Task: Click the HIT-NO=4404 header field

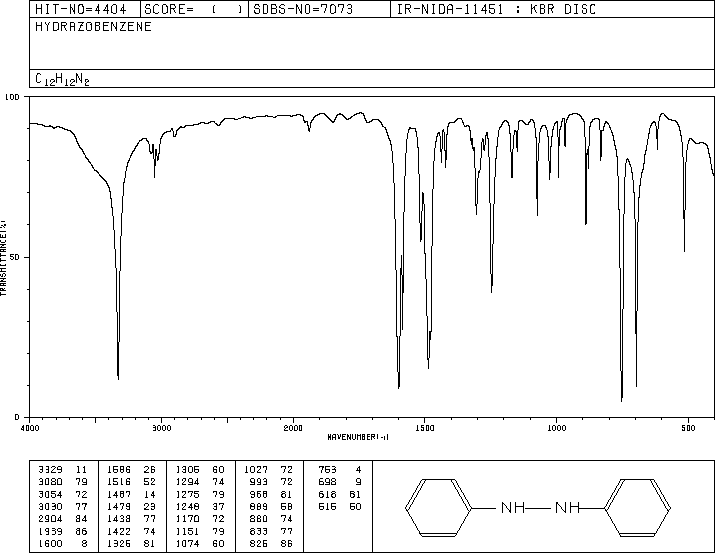Action: [86, 9]
